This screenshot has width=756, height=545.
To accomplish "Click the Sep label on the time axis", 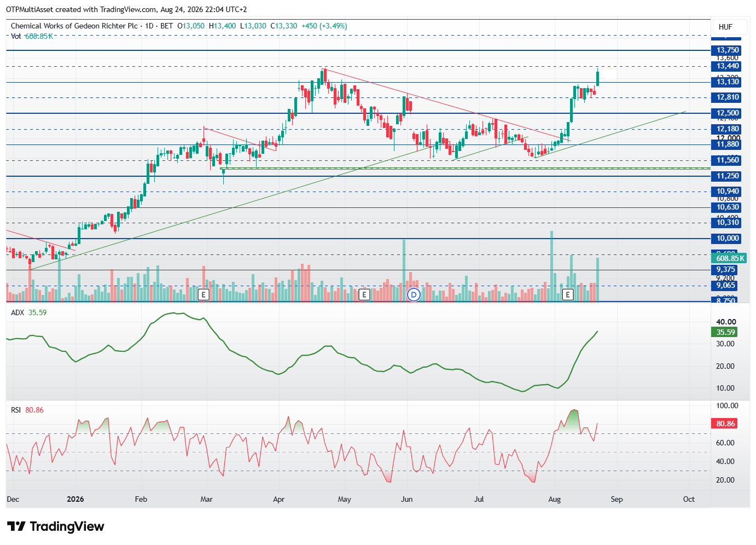I will tap(617, 499).
